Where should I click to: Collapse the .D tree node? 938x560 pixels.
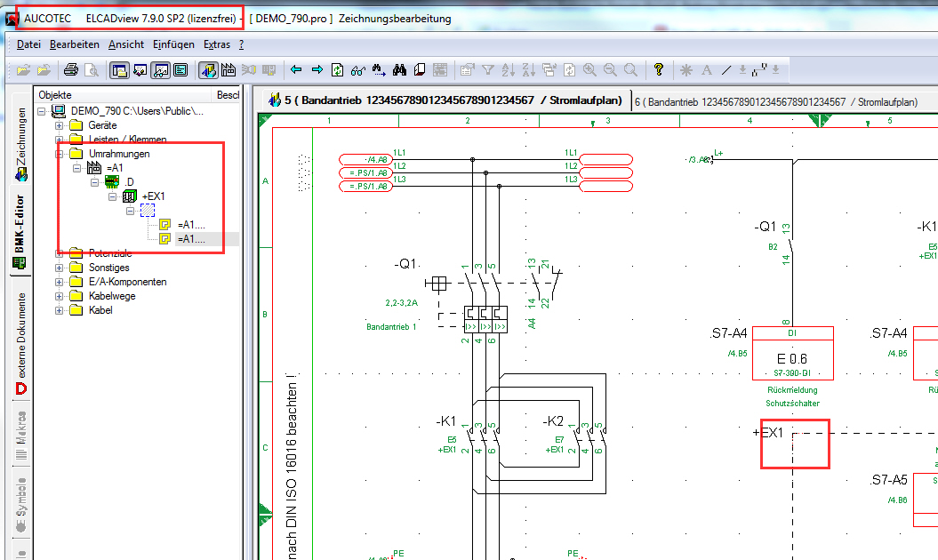(94, 182)
